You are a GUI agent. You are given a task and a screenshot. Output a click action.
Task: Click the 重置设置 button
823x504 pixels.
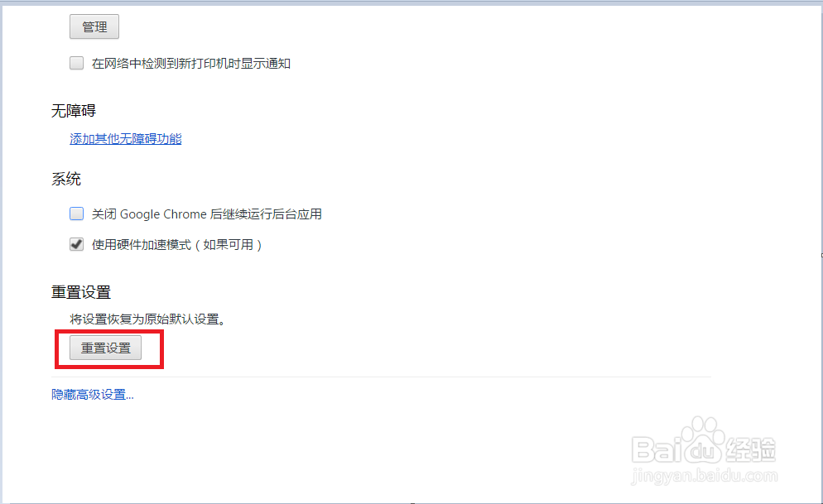tap(105, 348)
